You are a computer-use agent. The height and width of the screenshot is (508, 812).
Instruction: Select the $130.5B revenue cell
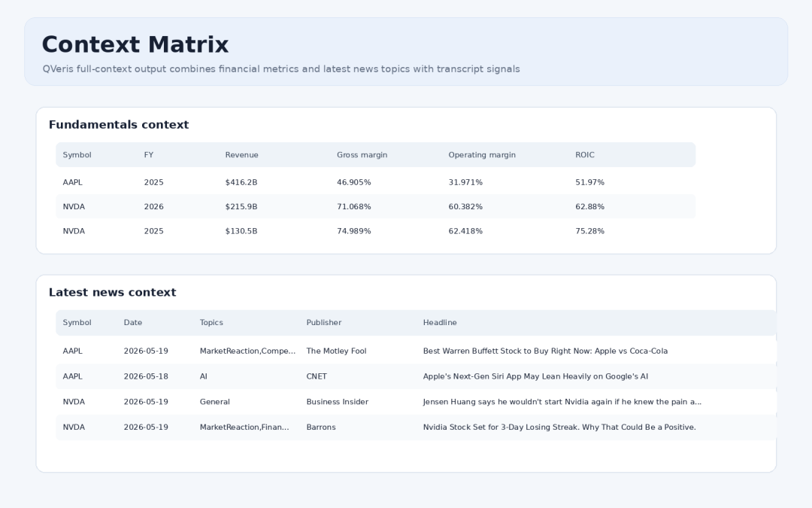pyautogui.click(x=241, y=231)
